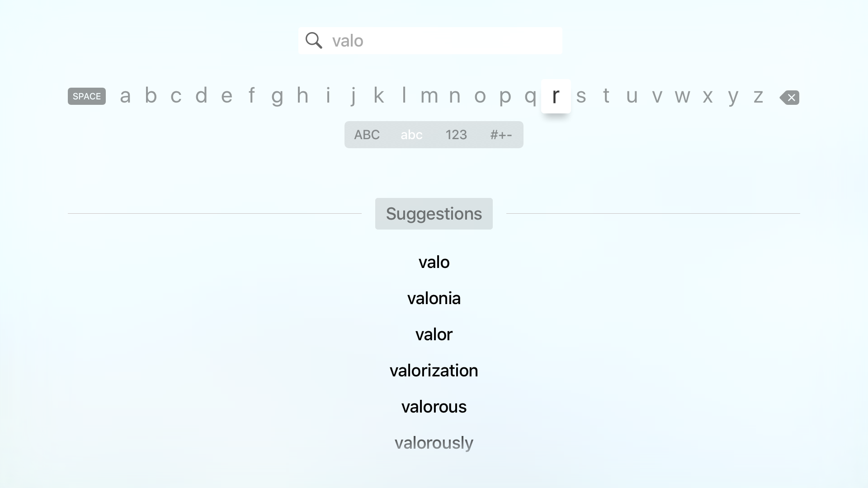Viewport: 868px width, 488px height.
Task: Switch to uppercase ABC keyboard mode
Action: click(367, 134)
